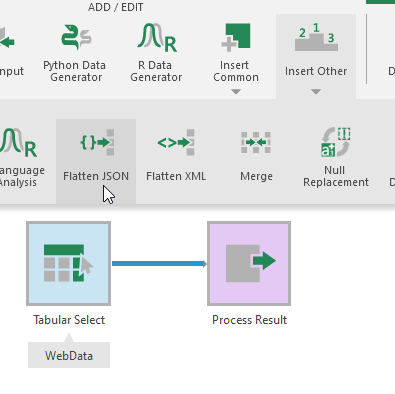Click the partially visible Input icon
Screen dimensions: 395x394
7,38
